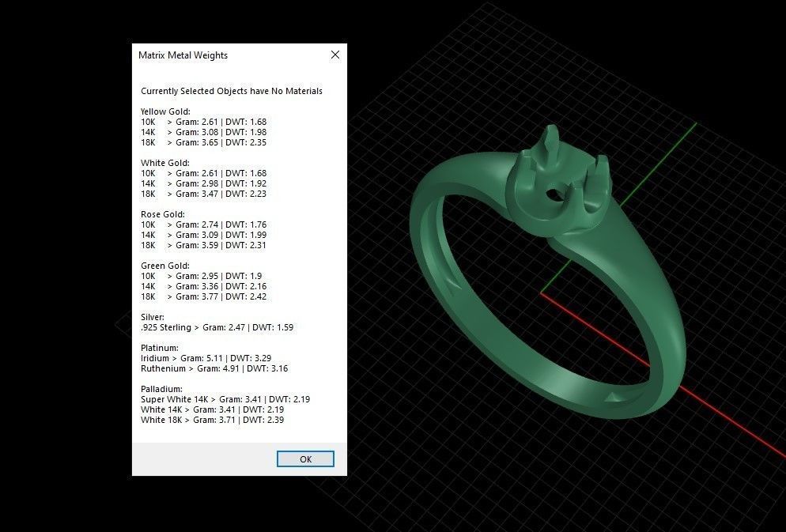Select Green Gold 14K line Gram: 3.36
The image size is (786, 532).
(203, 286)
